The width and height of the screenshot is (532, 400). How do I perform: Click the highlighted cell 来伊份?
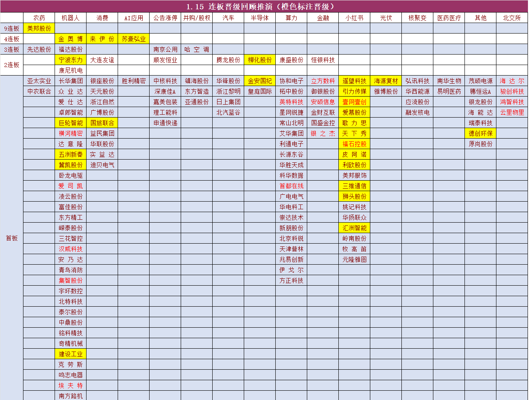[102, 39]
